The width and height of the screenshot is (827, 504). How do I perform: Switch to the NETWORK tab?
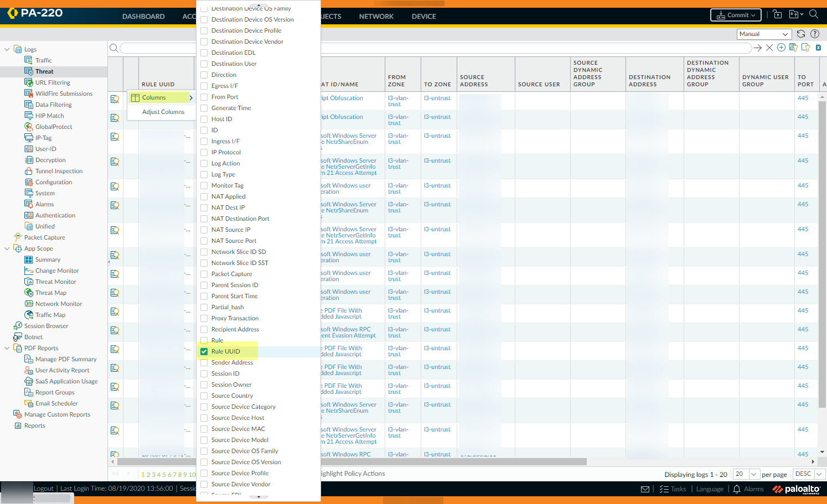pyautogui.click(x=376, y=17)
